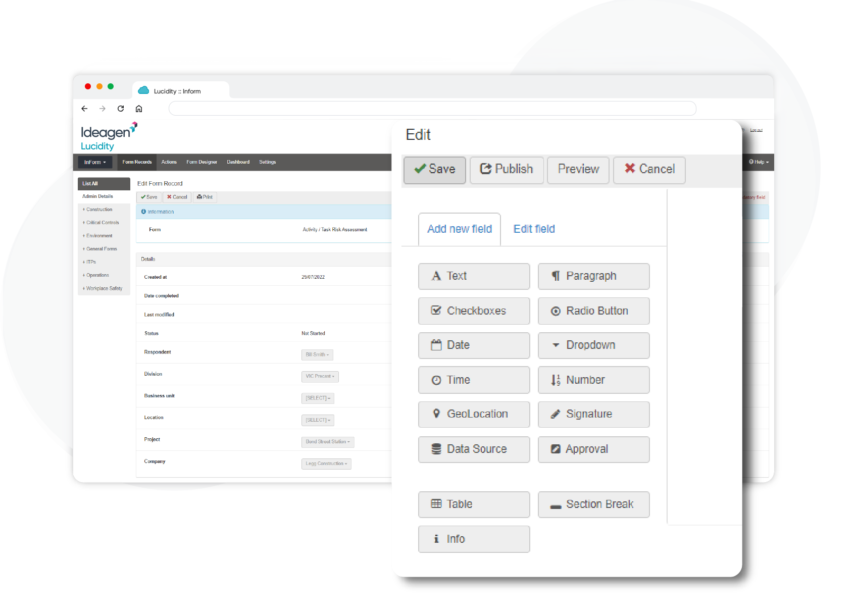Click inside the browser address bar
The image size is (856, 616).
432,108
